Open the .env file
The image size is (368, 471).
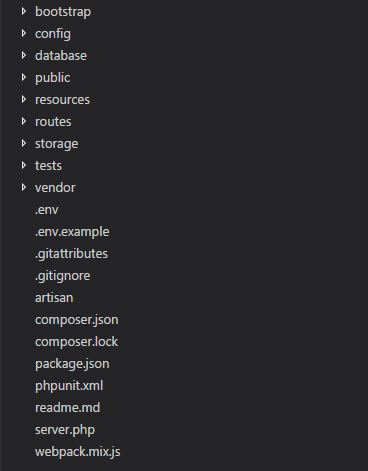point(47,210)
